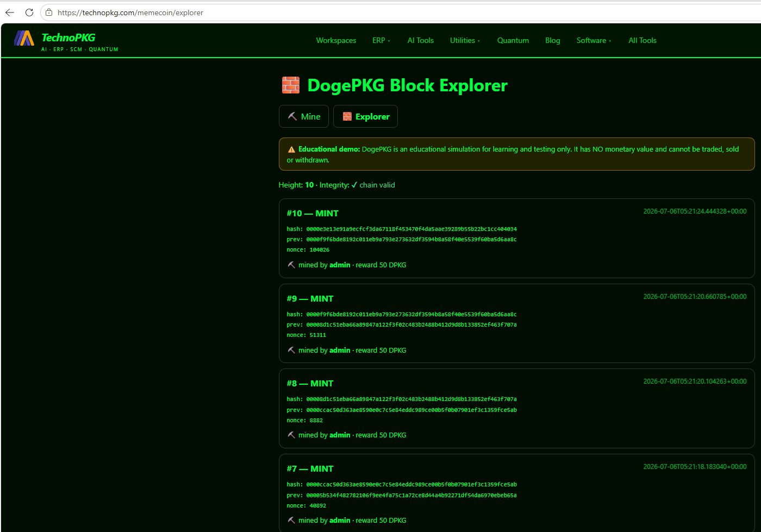Click block #9 prev hash starting 00008d1c51eb
The image size is (761, 532).
click(411, 325)
